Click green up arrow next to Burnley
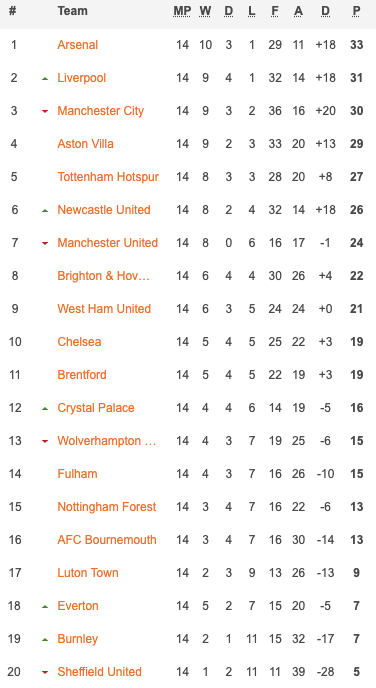 [45, 640]
